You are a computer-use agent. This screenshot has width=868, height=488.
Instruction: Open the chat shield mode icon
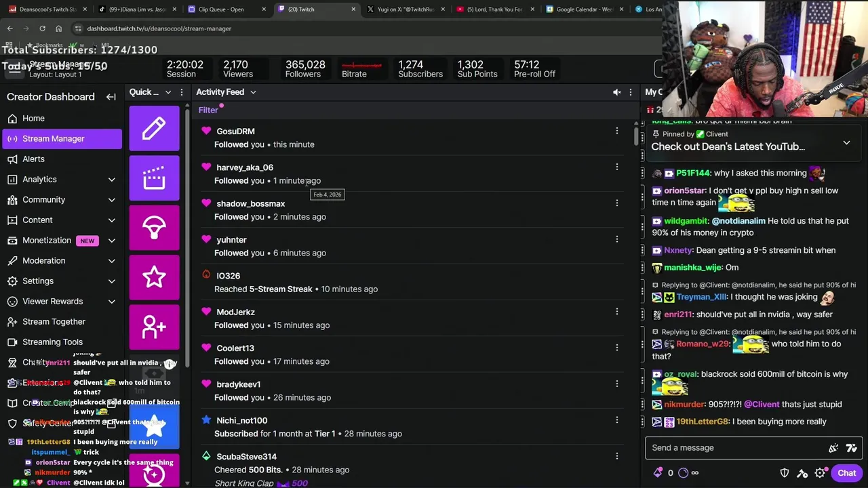point(785,473)
